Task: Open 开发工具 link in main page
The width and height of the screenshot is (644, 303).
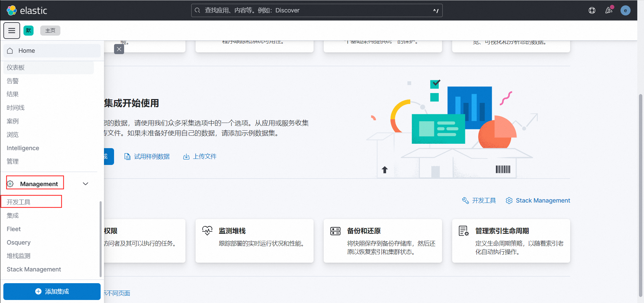Action: click(484, 201)
